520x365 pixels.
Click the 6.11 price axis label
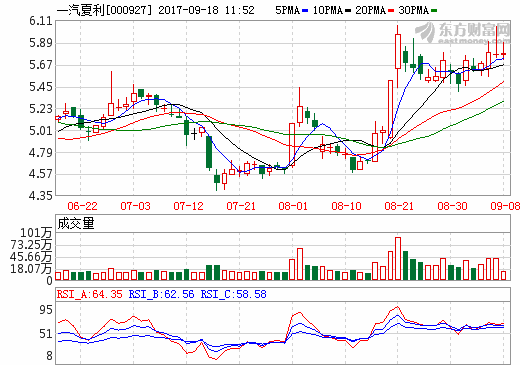tap(41, 21)
